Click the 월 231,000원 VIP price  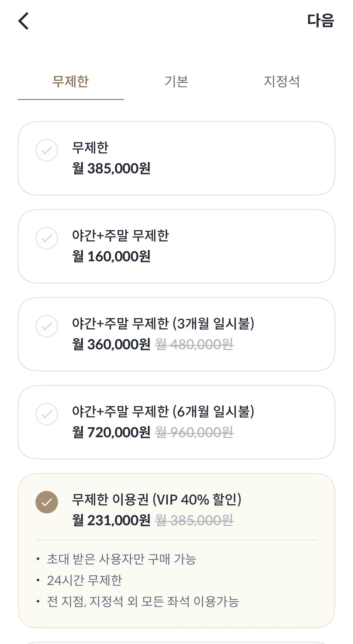[111, 520]
